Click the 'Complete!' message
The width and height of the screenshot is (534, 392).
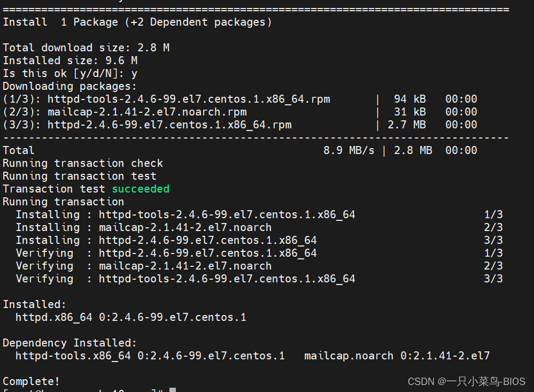click(32, 381)
